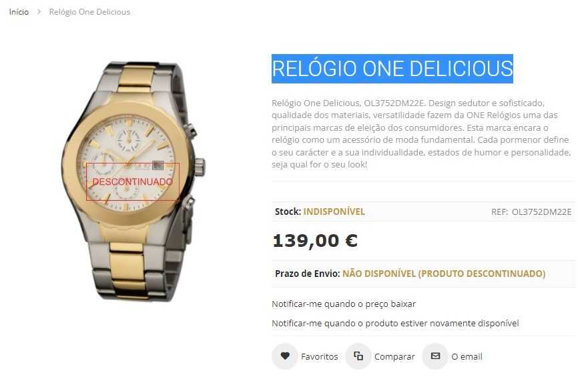The image size is (588, 379).
Task: Click the highlighted RELÓGIO ONE DELICIOUS title
Action: tap(392, 69)
